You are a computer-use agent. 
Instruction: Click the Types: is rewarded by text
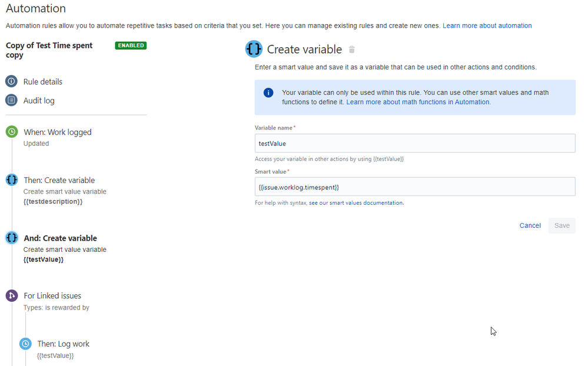[x=57, y=308]
